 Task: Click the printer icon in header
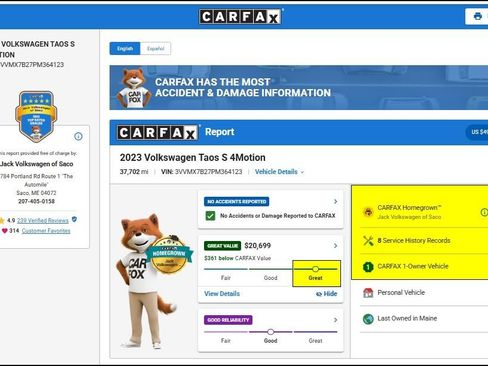pos(478,16)
